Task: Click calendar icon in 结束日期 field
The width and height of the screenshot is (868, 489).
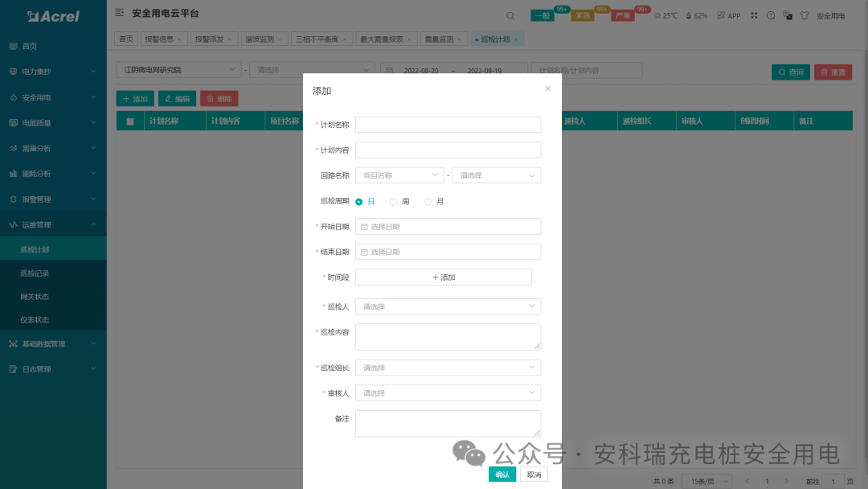Action: pyautogui.click(x=364, y=252)
